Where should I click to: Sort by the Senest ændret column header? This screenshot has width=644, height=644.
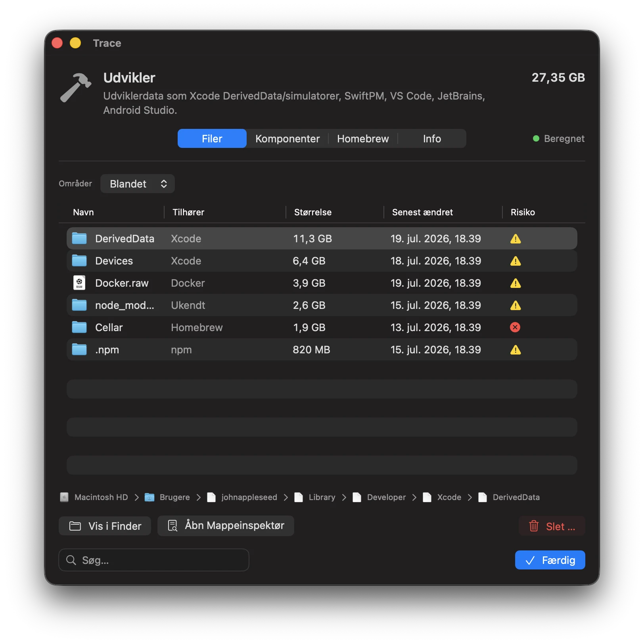coord(422,212)
